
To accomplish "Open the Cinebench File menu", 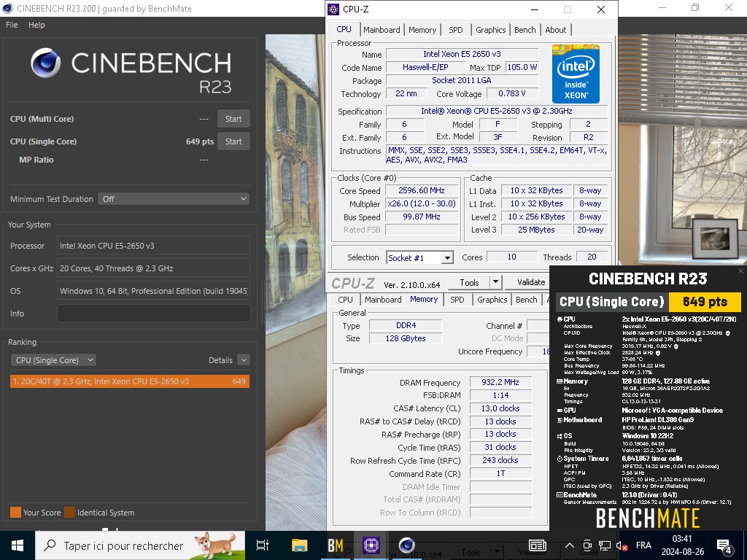I will pos(12,25).
